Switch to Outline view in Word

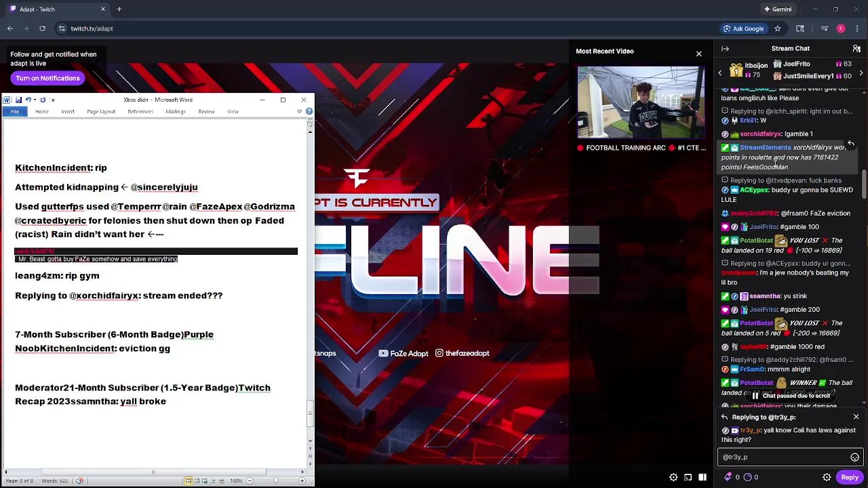pos(213,481)
